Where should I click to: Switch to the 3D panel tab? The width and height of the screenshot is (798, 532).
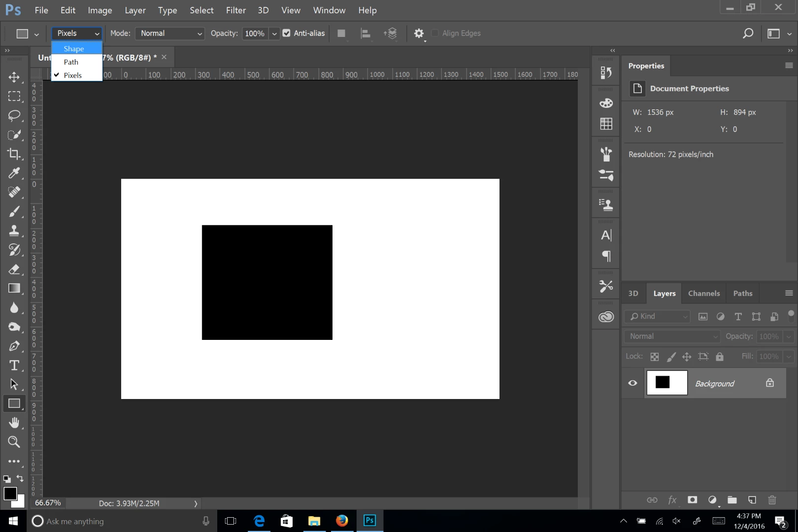633,293
